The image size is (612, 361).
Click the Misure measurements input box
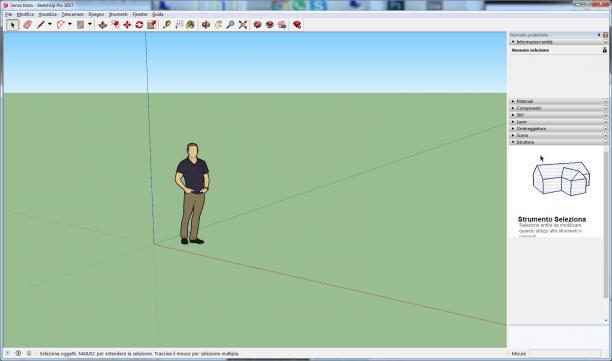click(x=565, y=354)
